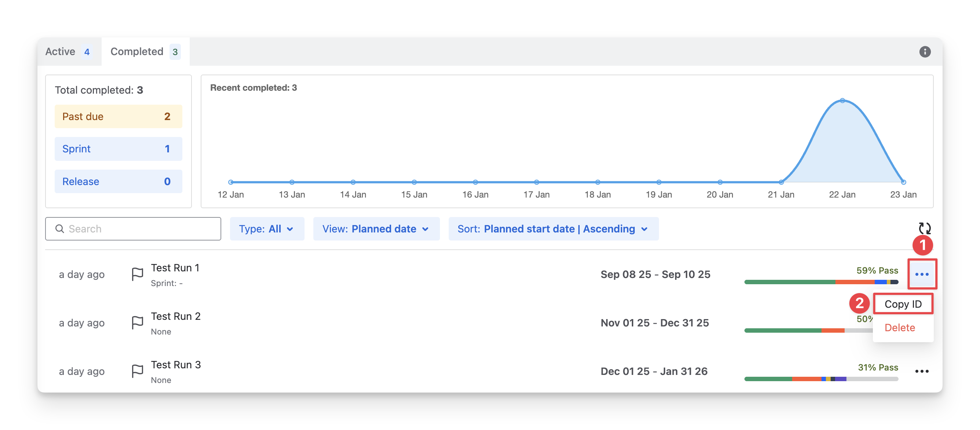Open the View: Planned date dropdown
Screen dimensions: 980x430
[376, 229]
